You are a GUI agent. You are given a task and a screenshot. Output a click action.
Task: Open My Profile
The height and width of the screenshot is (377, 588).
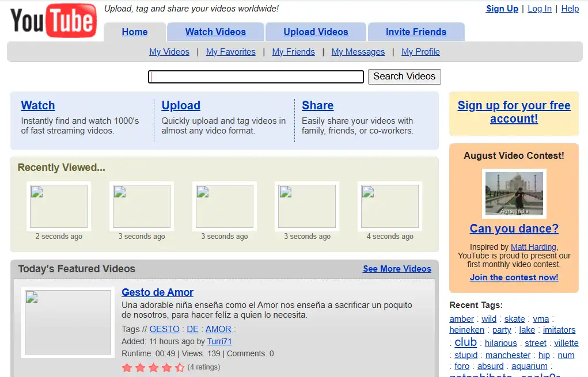pos(421,52)
